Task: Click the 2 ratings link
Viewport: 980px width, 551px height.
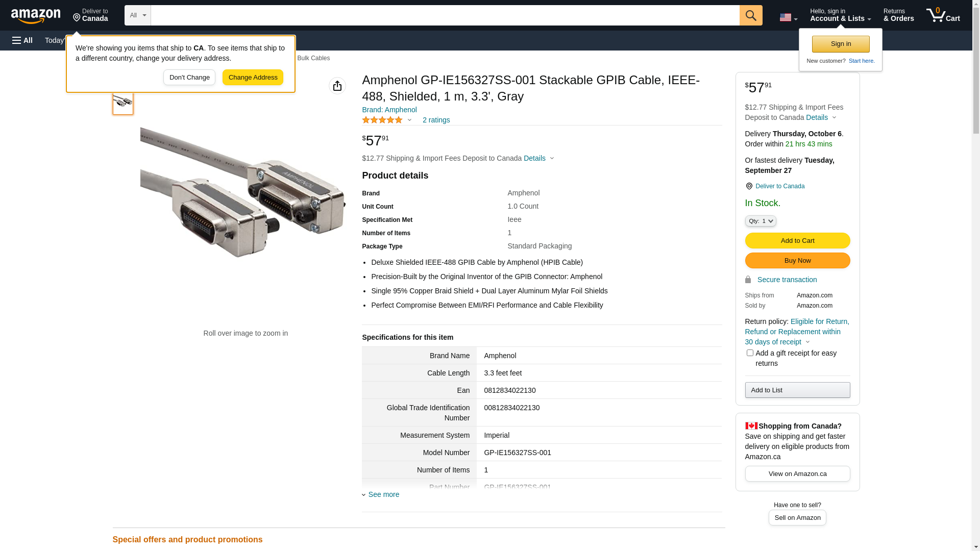Action: [436, 120]
